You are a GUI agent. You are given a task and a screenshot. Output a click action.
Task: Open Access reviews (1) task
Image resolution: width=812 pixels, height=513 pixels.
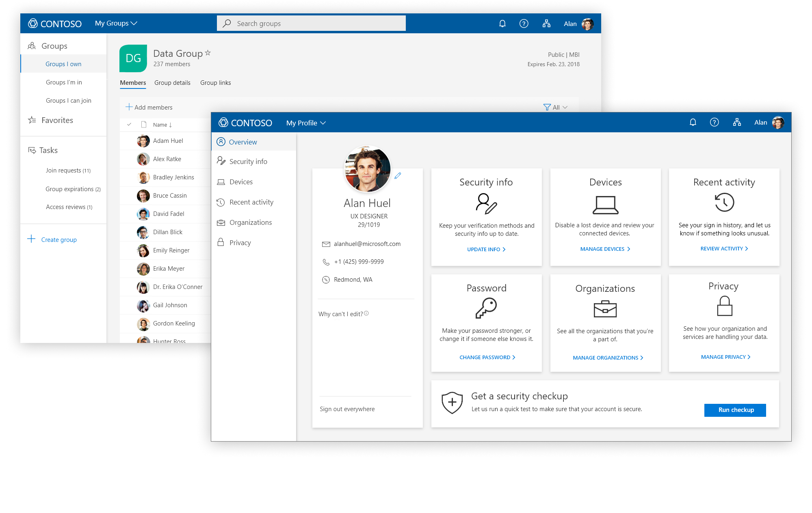(69, 207)
